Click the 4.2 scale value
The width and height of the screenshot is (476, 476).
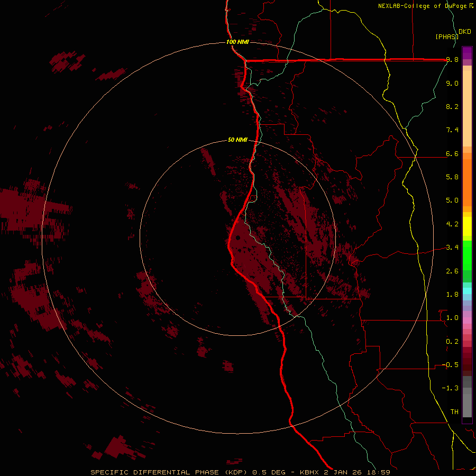pyautogui.click(x=452, y=224)
